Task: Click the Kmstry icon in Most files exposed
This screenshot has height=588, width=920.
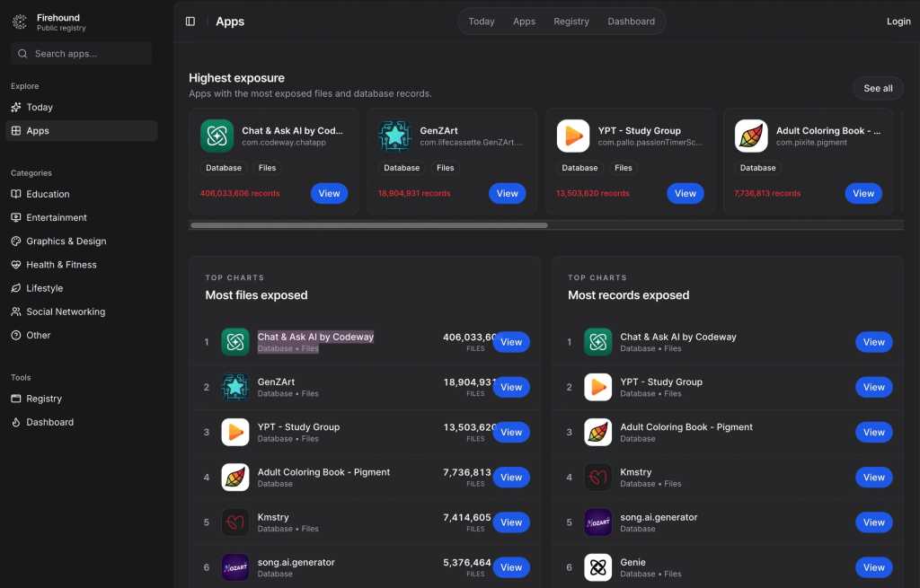Action: (x=235, y=522)
